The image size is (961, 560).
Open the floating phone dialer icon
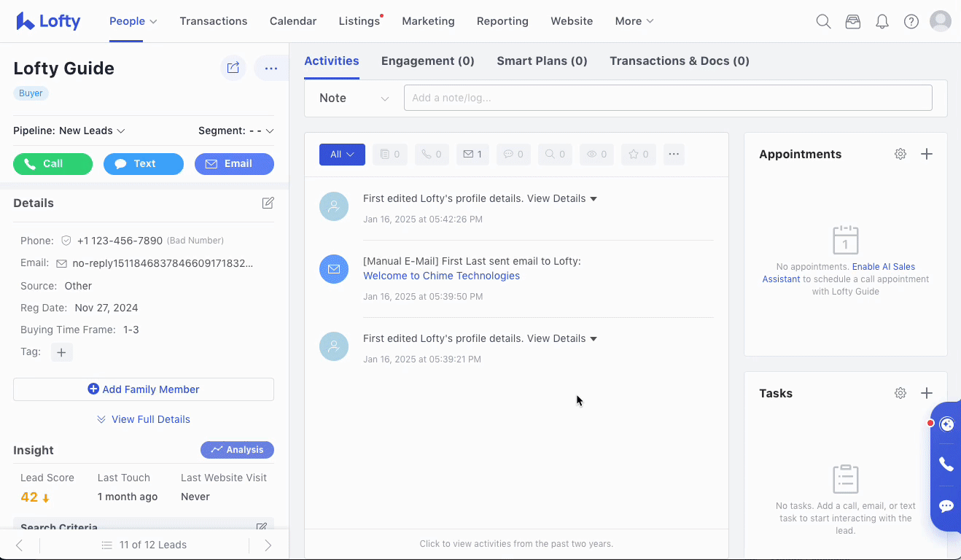(946, 464)
